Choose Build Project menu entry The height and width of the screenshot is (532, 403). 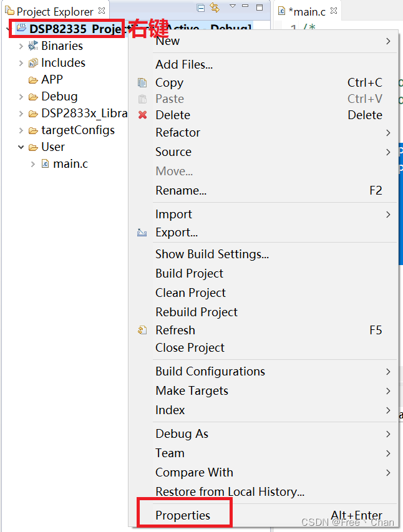[x=189, y=273]
